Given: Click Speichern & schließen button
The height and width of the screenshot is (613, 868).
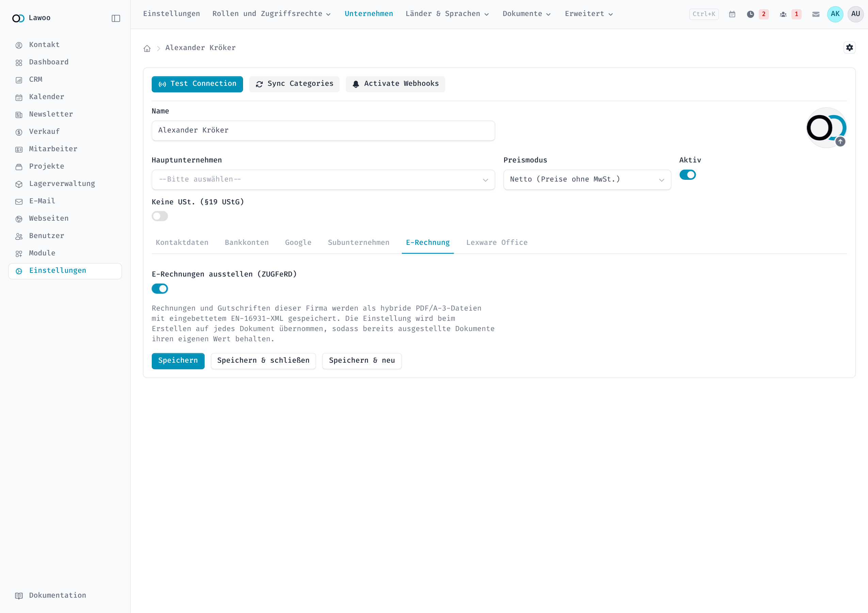Looking at the screenshot, I should (263, 361).
